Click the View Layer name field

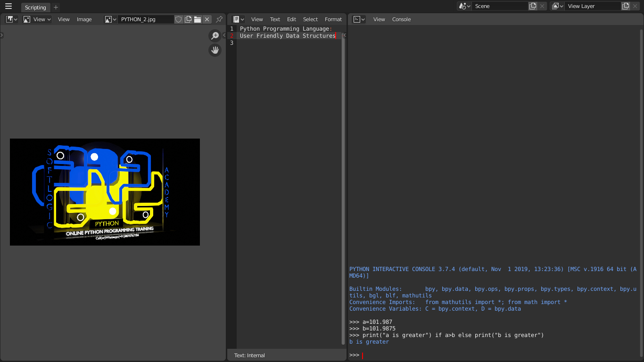[x=593, y=6]
